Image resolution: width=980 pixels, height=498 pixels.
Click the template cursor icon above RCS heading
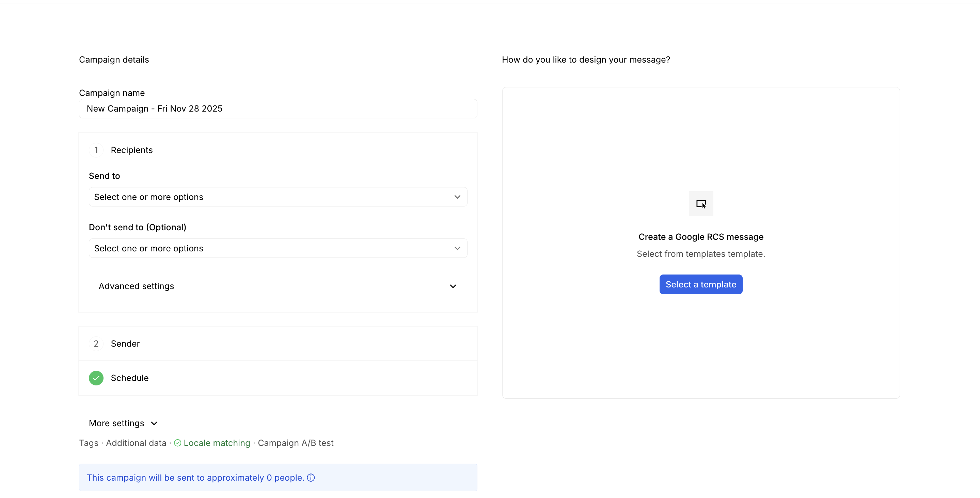(701, 204)
